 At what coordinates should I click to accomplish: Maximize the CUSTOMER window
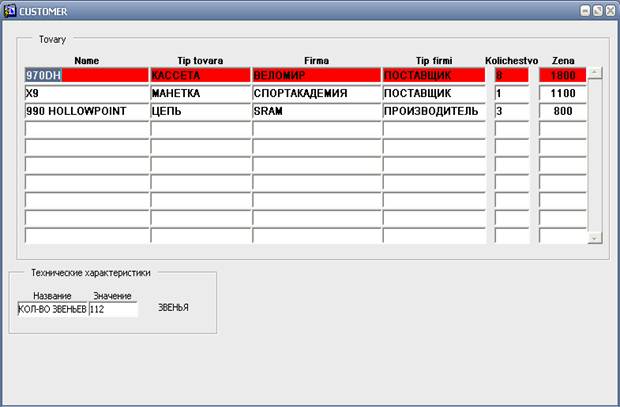597,11
